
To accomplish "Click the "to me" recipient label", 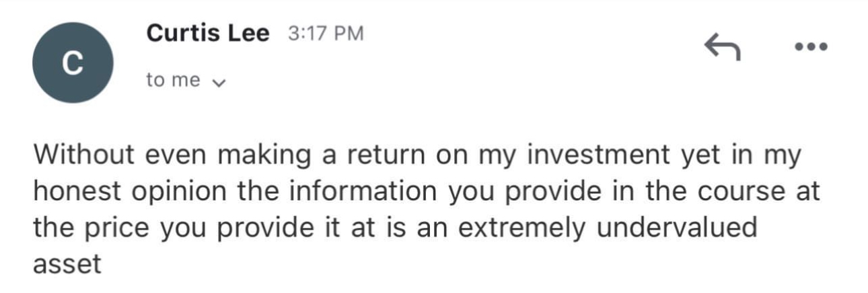I will (x=173, y=81).
